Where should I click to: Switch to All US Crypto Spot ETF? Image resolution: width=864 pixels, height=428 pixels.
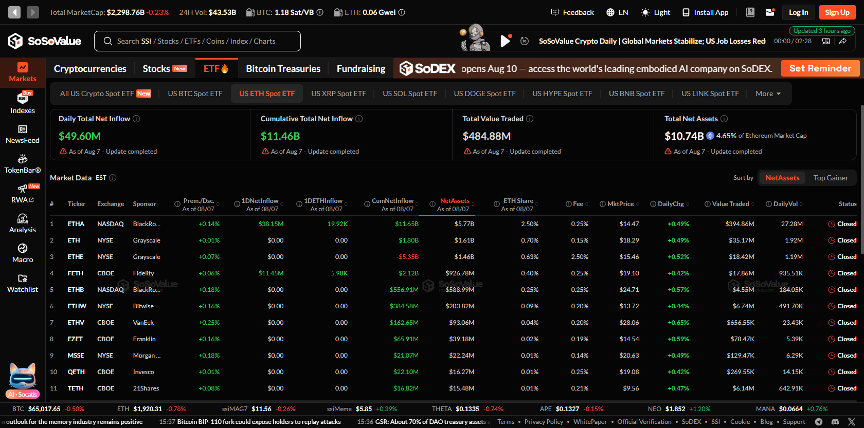click(x=105, y=94)
